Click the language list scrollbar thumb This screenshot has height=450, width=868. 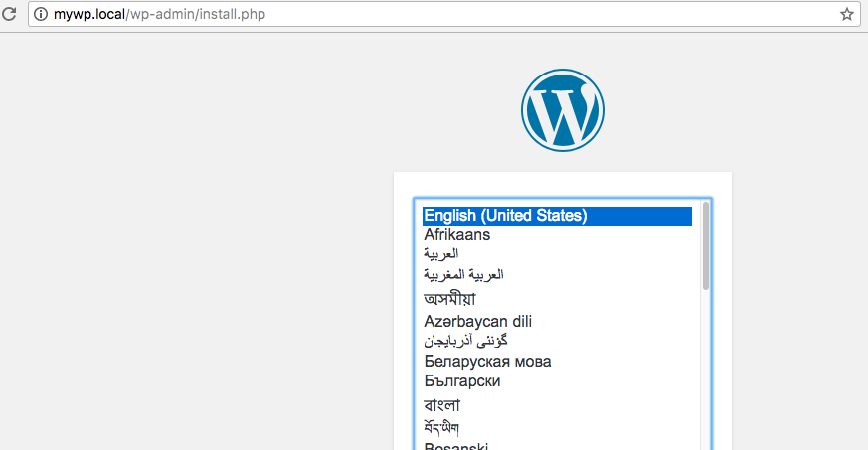coord(706,246)
